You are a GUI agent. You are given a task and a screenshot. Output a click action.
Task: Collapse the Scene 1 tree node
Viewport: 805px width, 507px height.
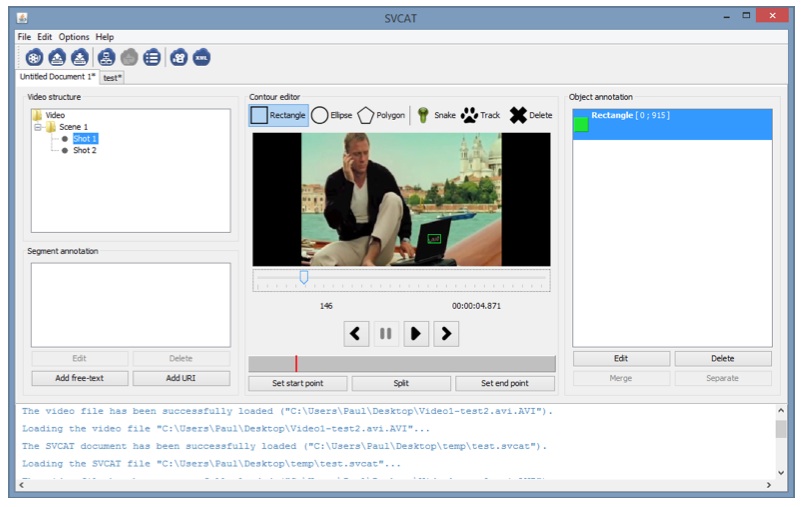pos(38,127)
